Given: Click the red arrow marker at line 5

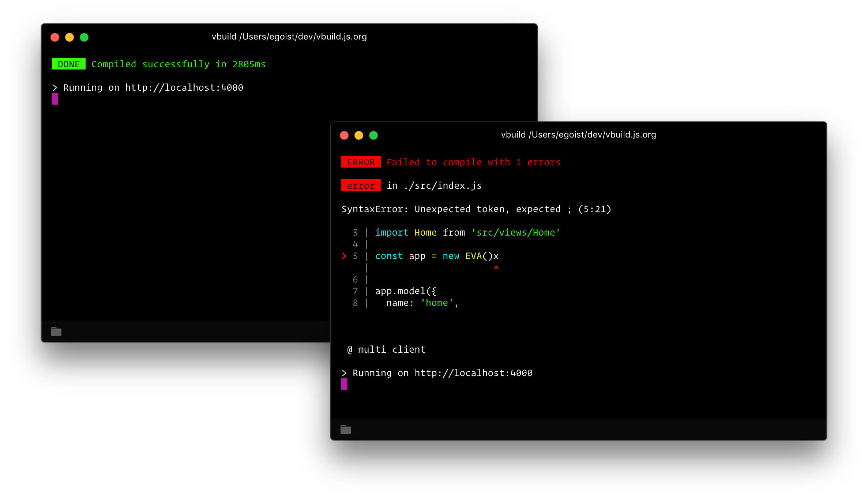Looking at the screenshot, I should tap(344, 256).
